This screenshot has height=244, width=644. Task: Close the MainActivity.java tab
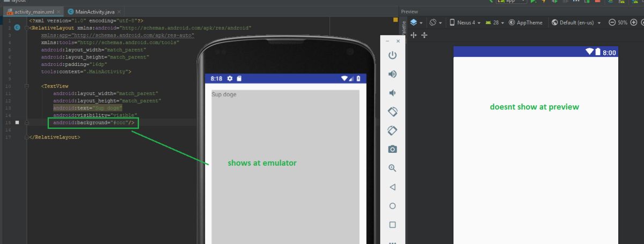point(119,11)
